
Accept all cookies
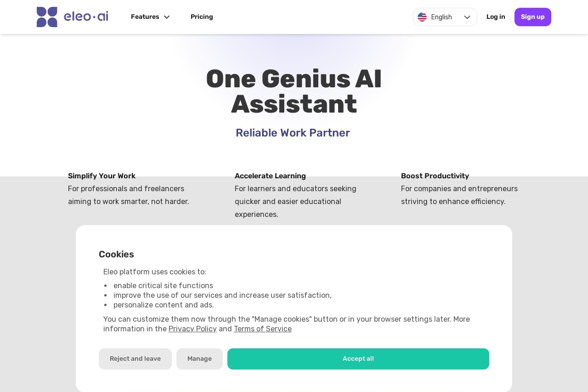pos(358,359)
